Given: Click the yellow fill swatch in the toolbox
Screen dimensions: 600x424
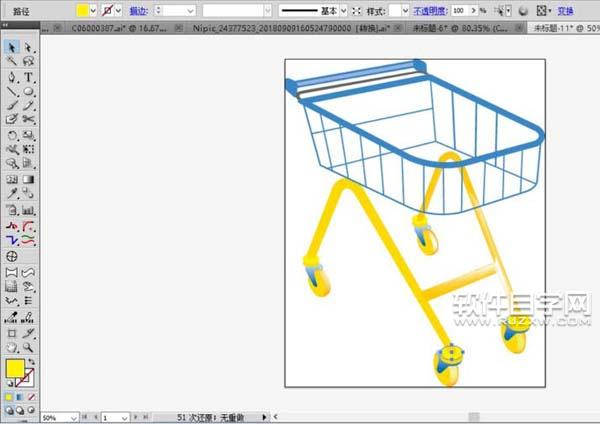Looking at the screenshot, I should pyautogui.click(x=15, y=368).
